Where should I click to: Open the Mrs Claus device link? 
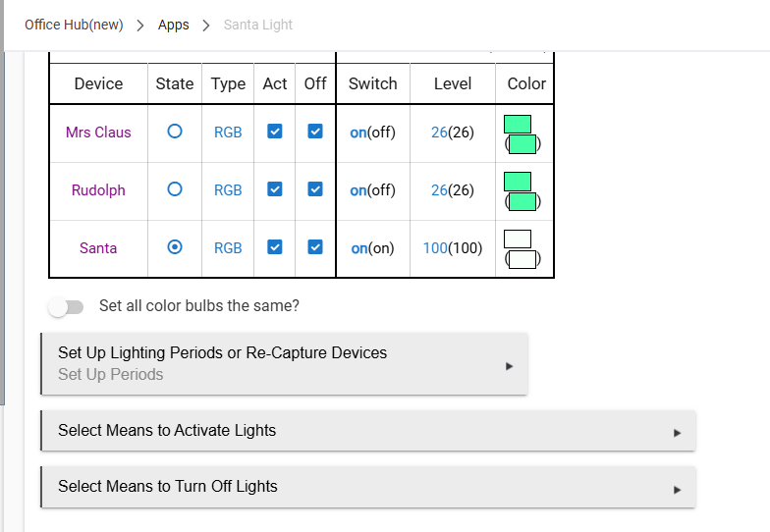click(98, 133)
